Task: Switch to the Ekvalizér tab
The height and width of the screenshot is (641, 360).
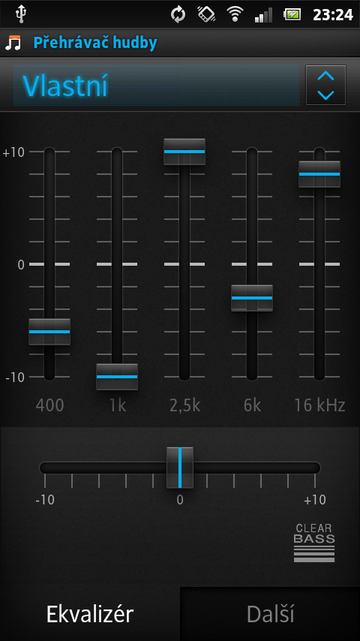Action: (90, 614)
